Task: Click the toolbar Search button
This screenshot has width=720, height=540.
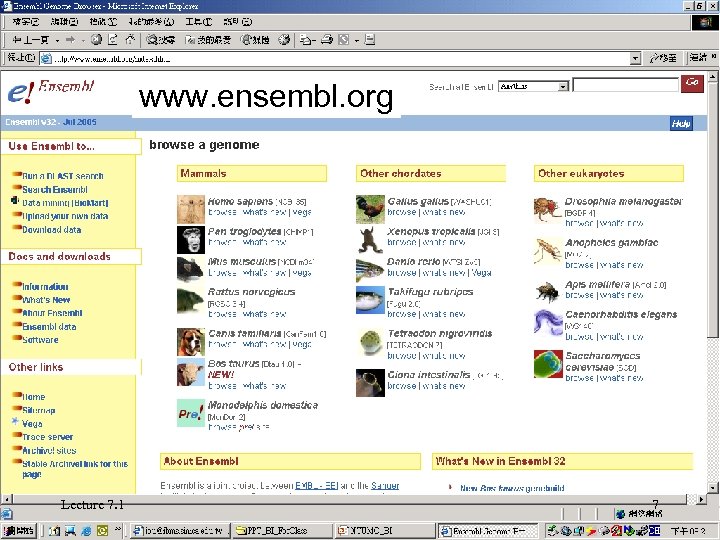Action: tap(160, 40)
